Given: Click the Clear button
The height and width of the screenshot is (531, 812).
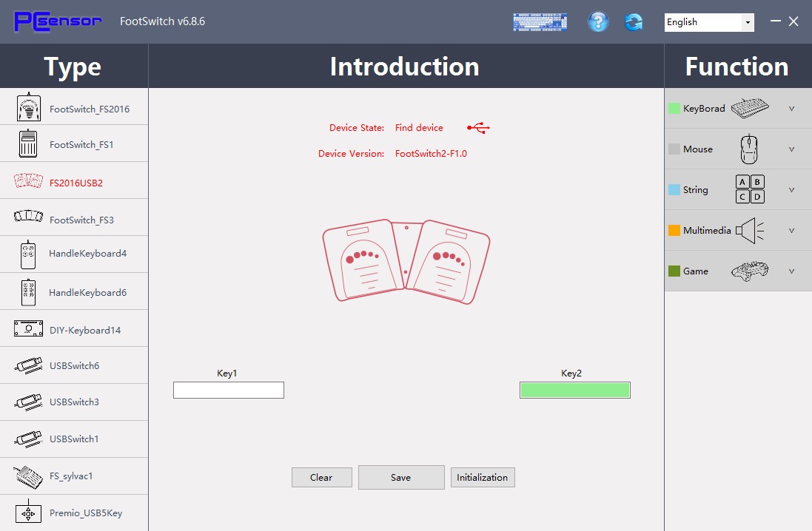Looking at the screenshot, I should (321, 477).
